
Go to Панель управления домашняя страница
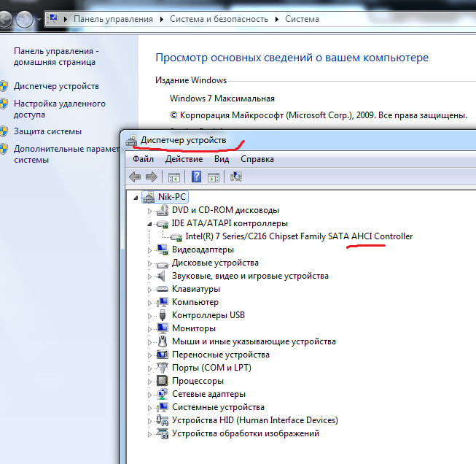pos(56,56)
